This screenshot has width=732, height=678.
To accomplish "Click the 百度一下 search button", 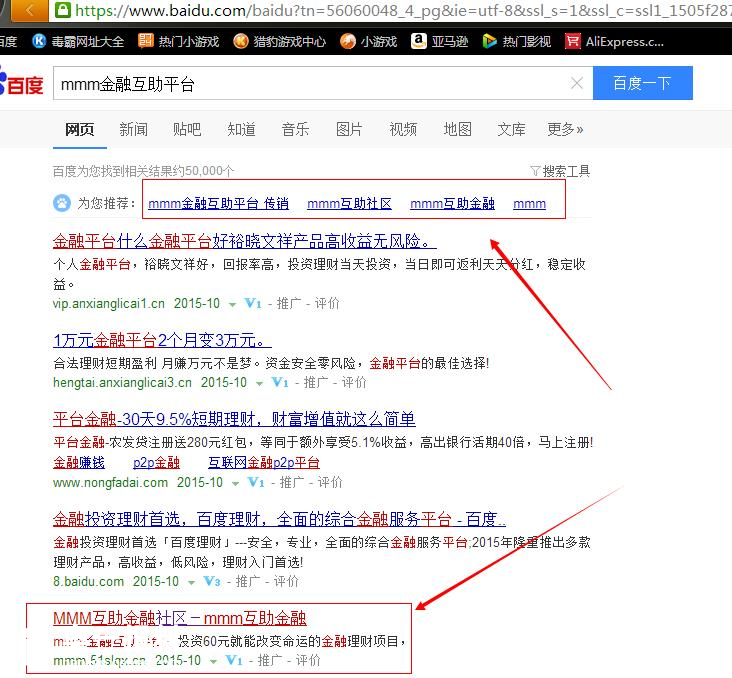I will [642, 83].
